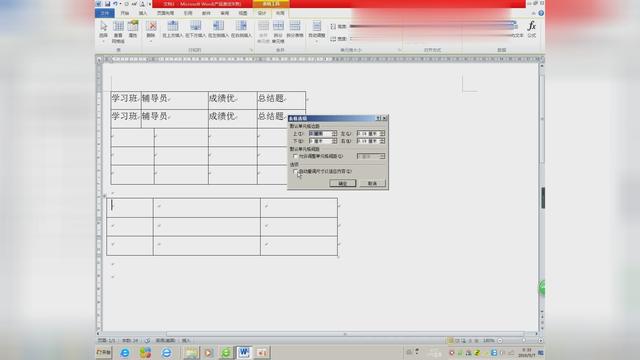Click the dialog's help question-mark button
The image size is (640, 360).
(378, 118)
